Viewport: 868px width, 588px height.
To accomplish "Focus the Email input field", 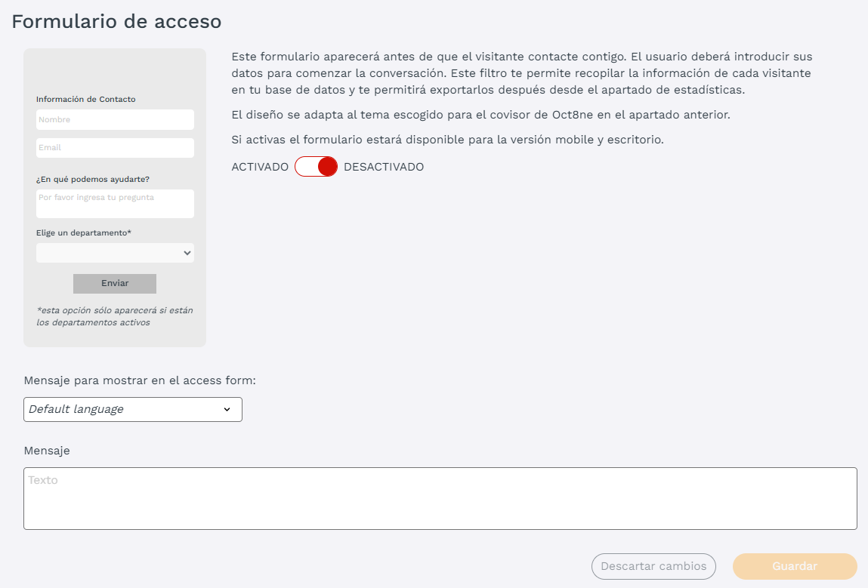I will [115, 148].
